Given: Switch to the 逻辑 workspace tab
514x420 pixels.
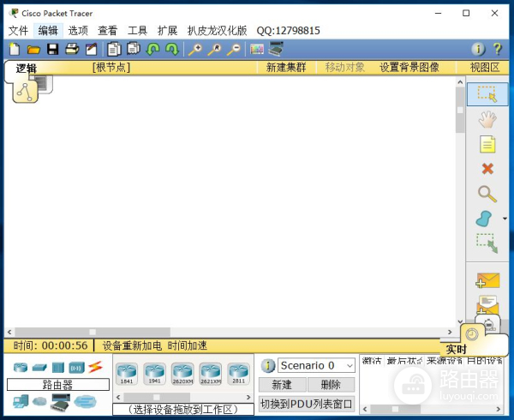Looking at the screenshot, I should [27, 69].
